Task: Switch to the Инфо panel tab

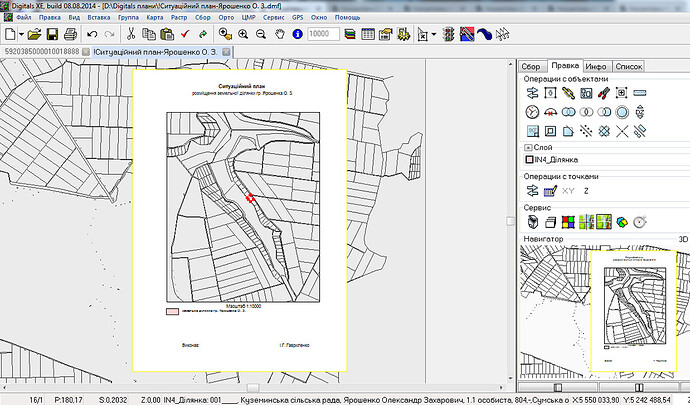Action: (596, 66)
